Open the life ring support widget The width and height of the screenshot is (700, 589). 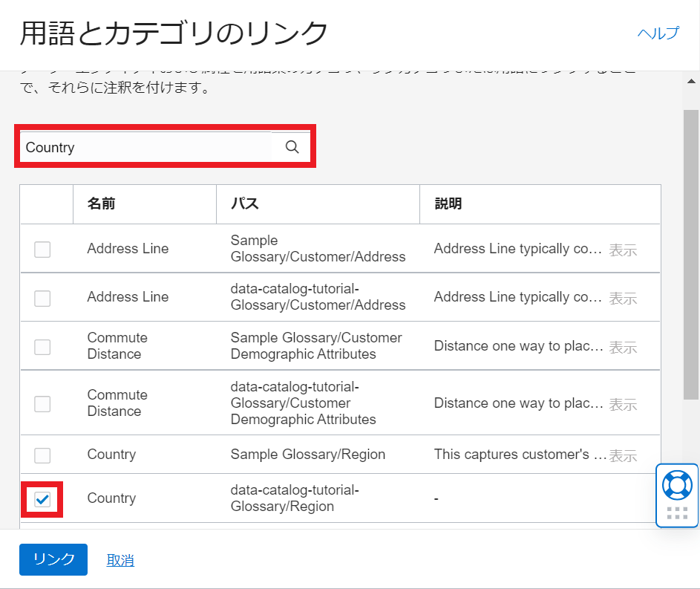(x=677, y=485)
